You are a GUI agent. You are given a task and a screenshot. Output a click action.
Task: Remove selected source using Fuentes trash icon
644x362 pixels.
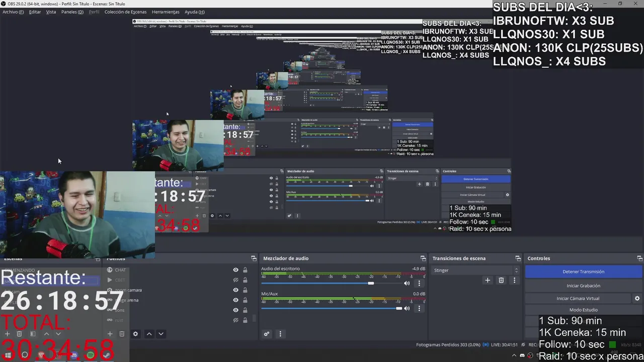click(x=122, y=334)
